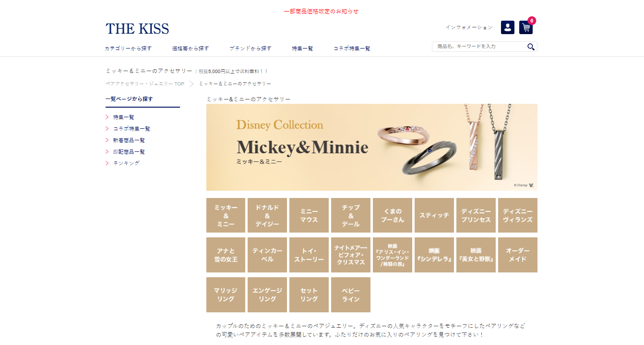Viewport: 644px width, 345px height.
Task: Open 即配商品一覧 in the sidebar
Action: [x=129, y=152]
